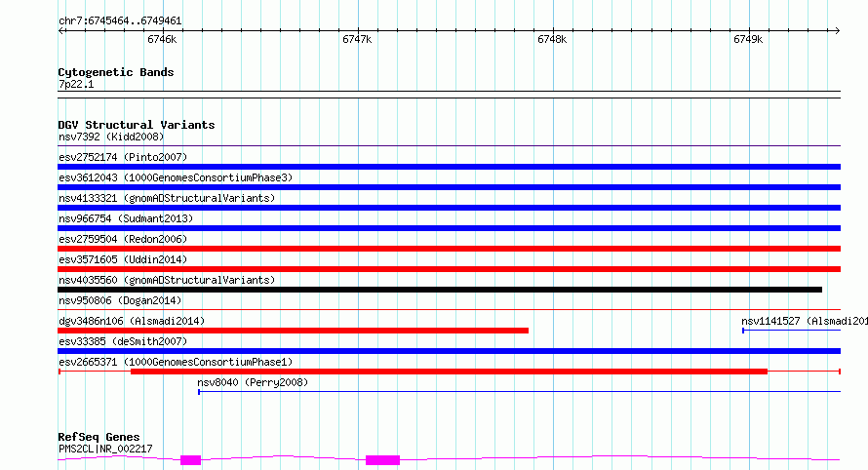This screenshot has height=470, width=868.
Task: Click the 6746k ruler mark
Action: [x=162, y=39]
